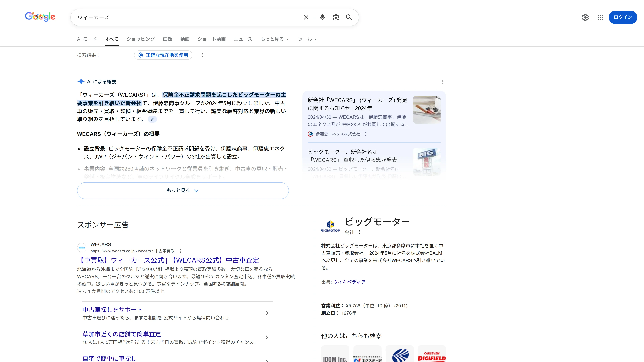This screenshot has height=362, width=644.
Task: Open the Google apps grid icon
Action: click(x=601, y=17)
